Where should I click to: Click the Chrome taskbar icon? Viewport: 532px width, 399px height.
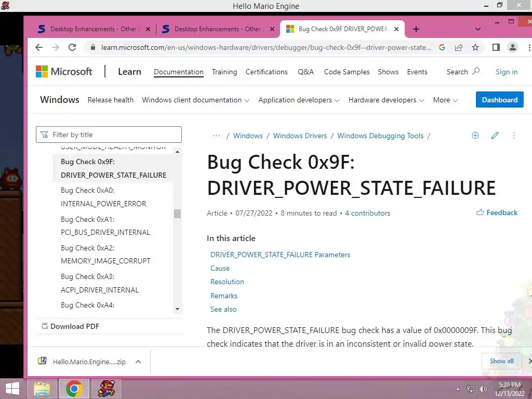(74, 389)
